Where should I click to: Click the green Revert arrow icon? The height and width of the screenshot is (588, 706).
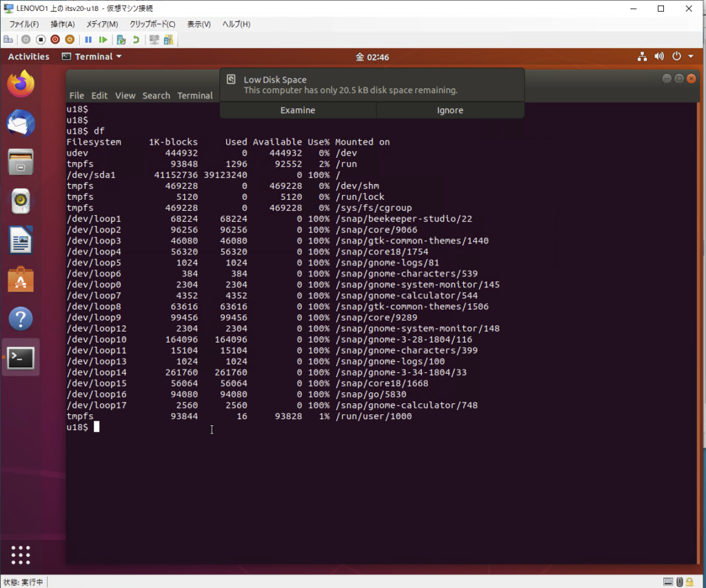tap(136, 40)
